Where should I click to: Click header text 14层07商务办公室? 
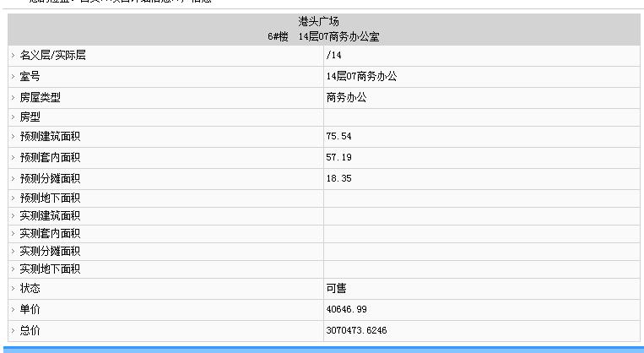point(338,36)
